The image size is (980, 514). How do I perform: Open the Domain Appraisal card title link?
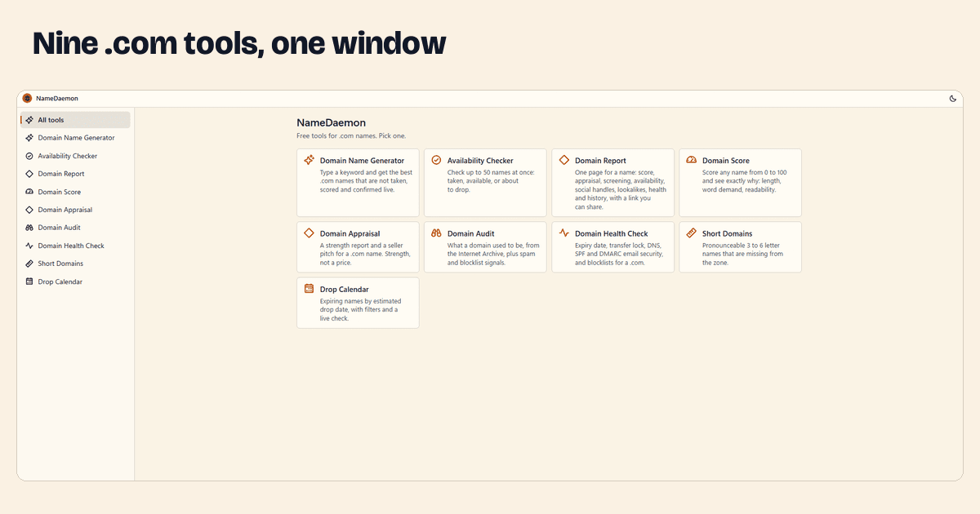(x=350, y=233)
